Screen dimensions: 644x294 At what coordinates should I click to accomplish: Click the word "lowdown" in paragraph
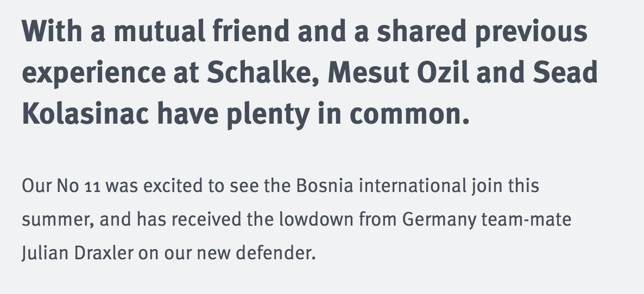coord(316,219)
